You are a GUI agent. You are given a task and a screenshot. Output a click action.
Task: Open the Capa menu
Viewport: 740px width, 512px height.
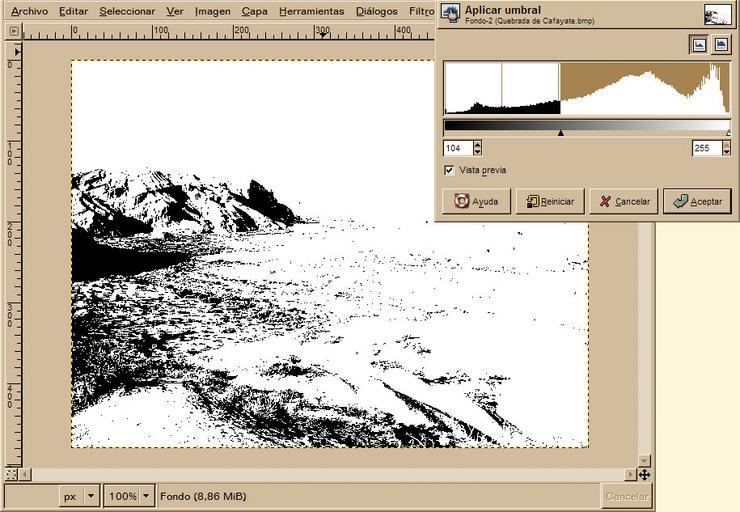tap(254, 11)
